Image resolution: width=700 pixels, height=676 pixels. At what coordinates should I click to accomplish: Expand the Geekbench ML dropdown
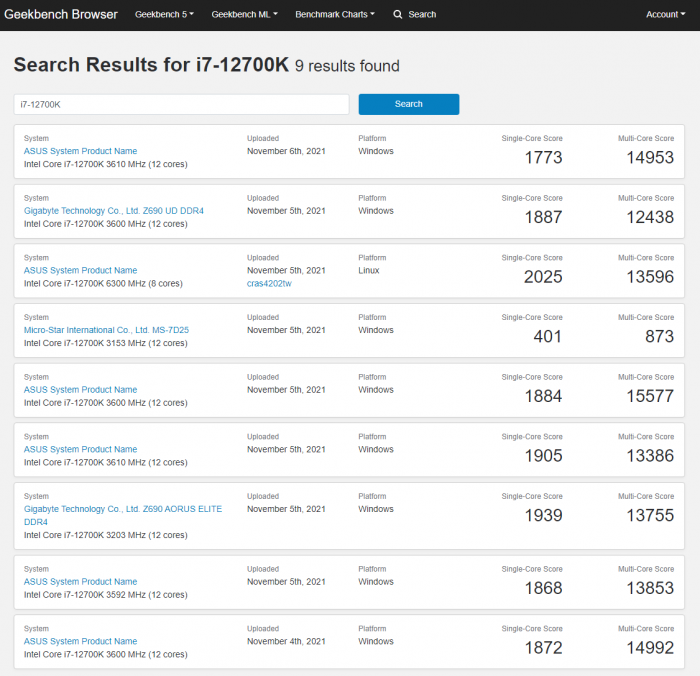(244, 15)
